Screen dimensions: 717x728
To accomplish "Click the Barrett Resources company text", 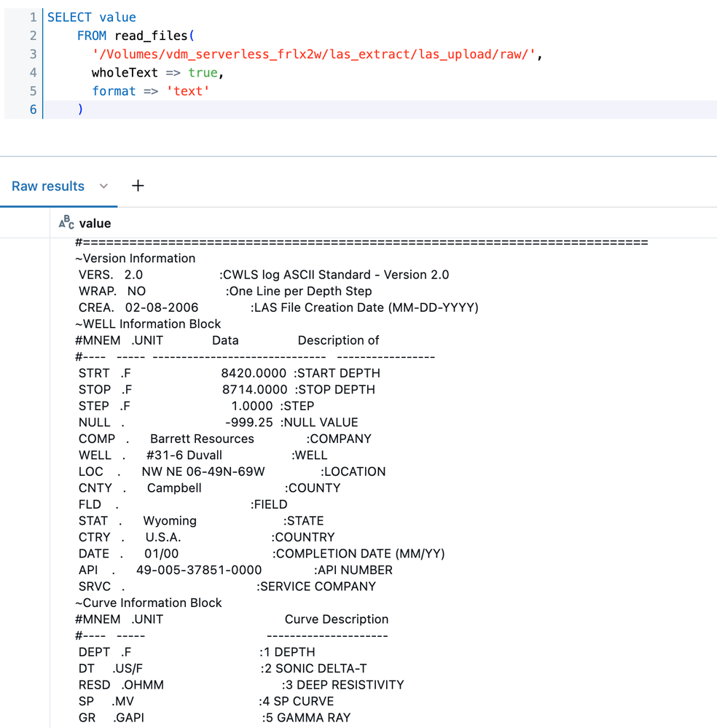I will point(202,439).
